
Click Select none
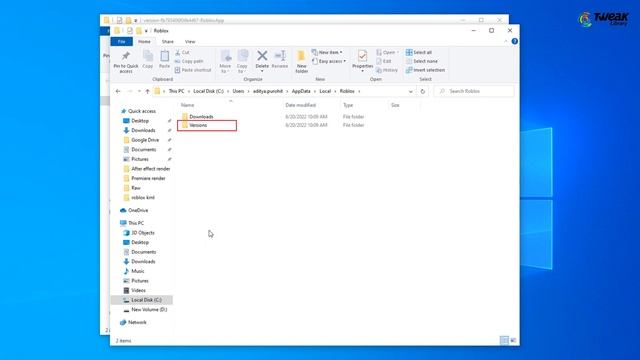coord(422,61)
